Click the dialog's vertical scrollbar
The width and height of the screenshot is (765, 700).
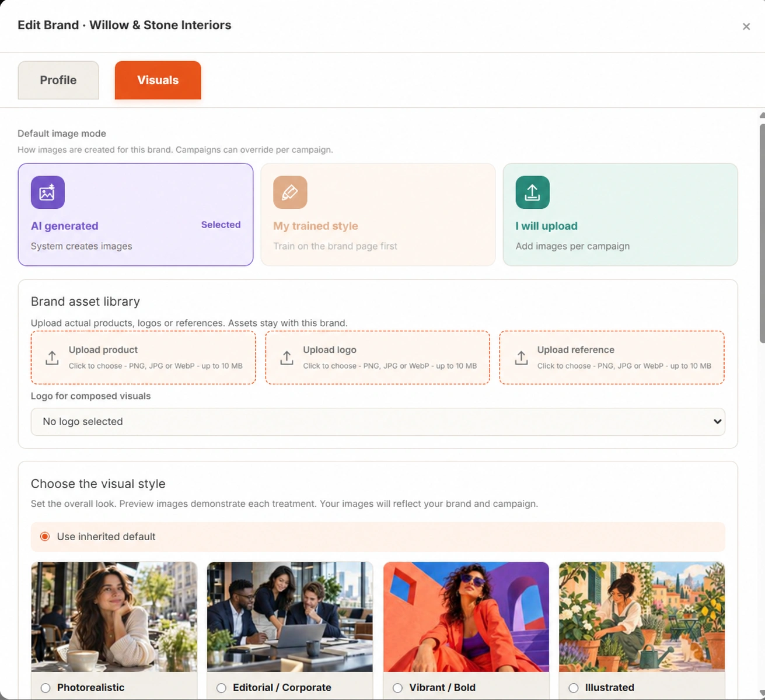(762, 233)
